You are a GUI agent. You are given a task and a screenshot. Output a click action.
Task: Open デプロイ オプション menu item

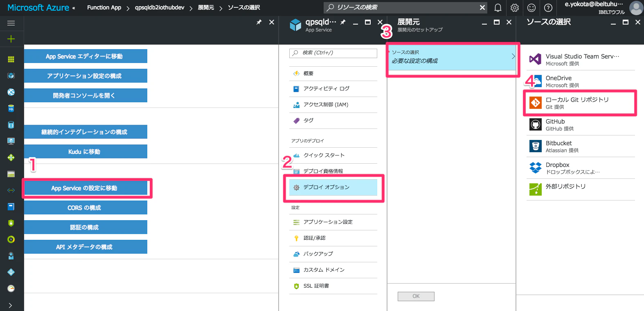click(x=333, y=187)
